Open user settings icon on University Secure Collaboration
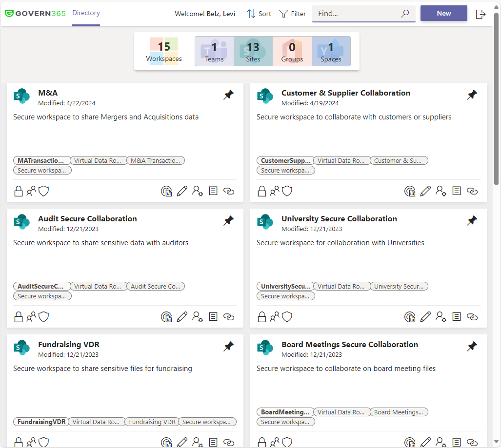501x448 pixels. [x=441, y=317]
